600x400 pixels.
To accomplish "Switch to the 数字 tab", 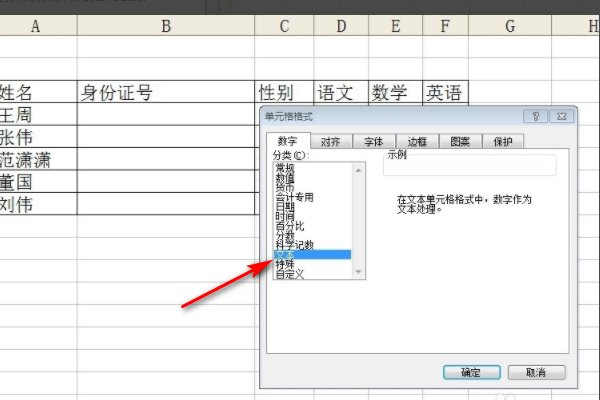I will pos(288,141).
